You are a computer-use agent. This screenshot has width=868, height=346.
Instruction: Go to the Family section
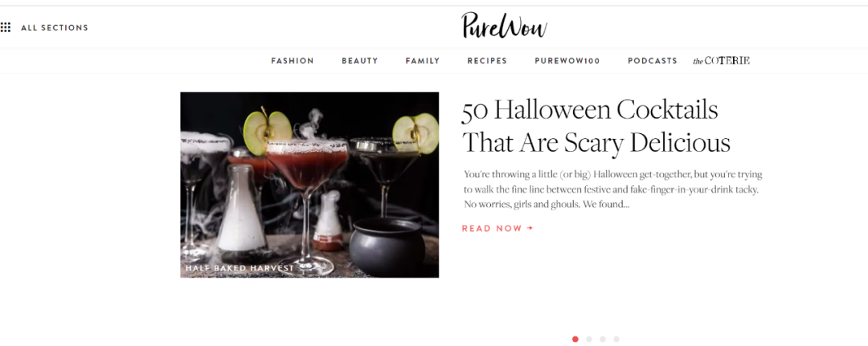click(423, 61)
